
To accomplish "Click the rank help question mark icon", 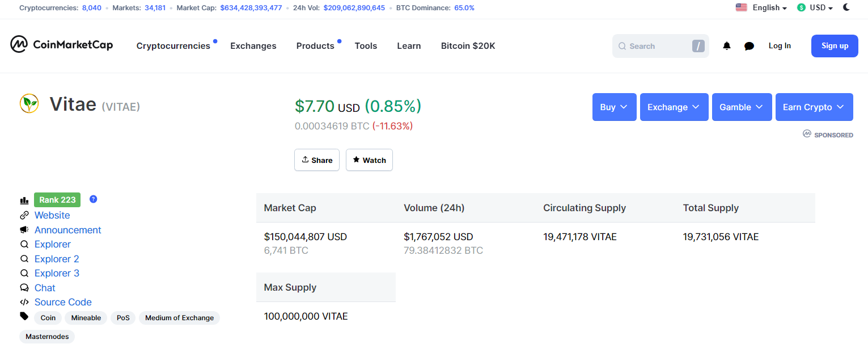I will [94, 199].
